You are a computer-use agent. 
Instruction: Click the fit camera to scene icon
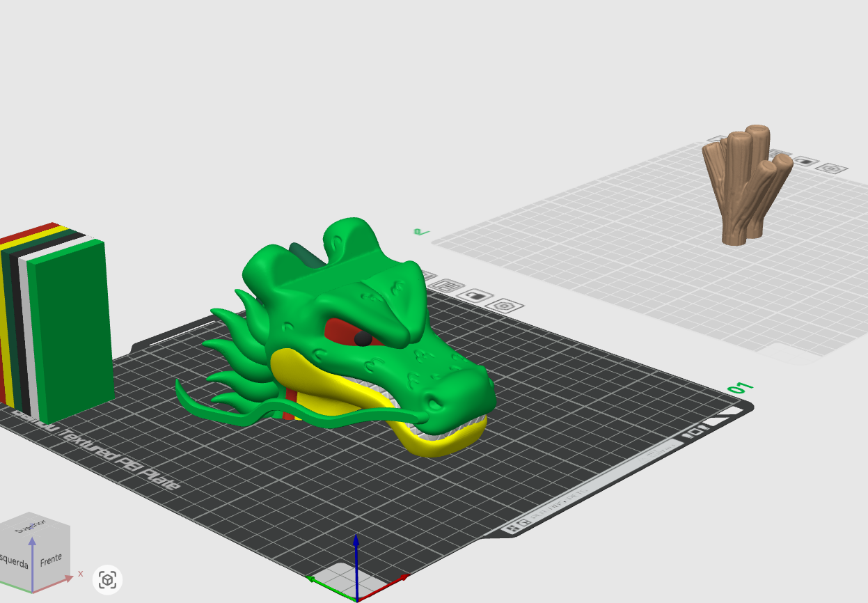tap(107, 579)
